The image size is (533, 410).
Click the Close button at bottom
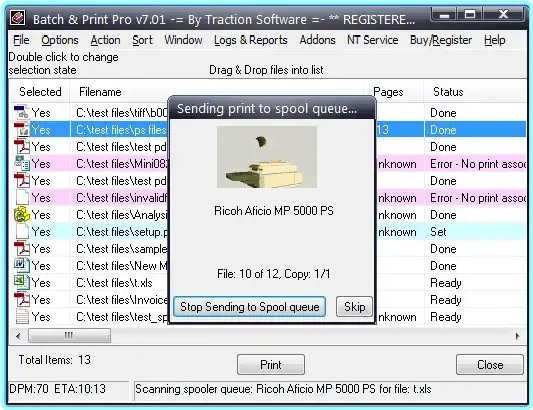click(490, 364)
